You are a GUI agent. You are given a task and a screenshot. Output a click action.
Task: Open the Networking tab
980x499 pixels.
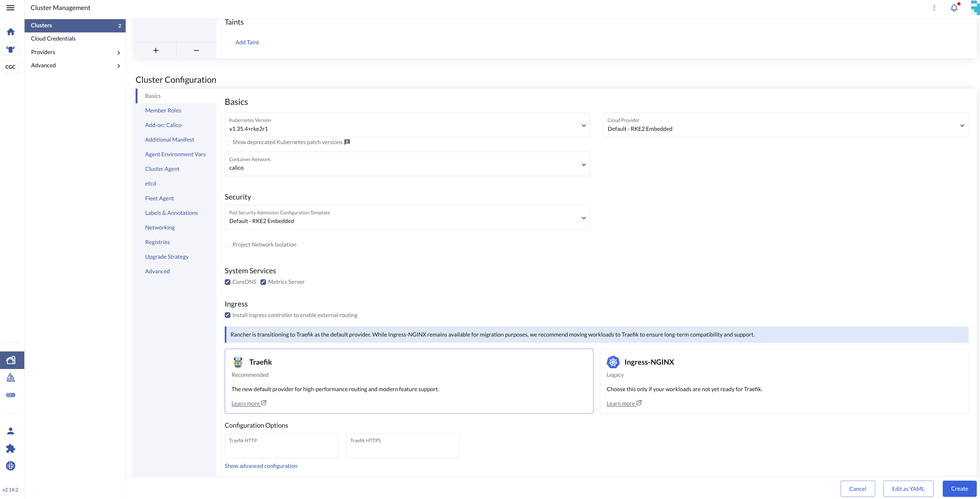point(160,227)
